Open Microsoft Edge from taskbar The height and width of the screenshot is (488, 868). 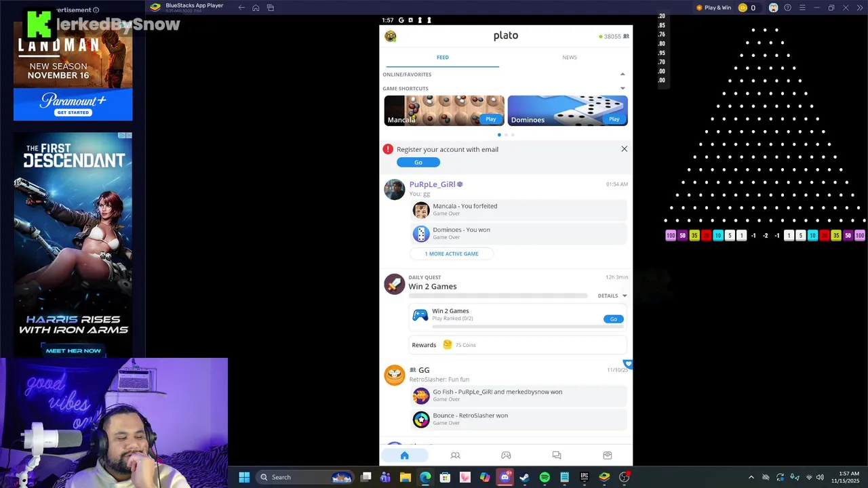pos(425,477)
